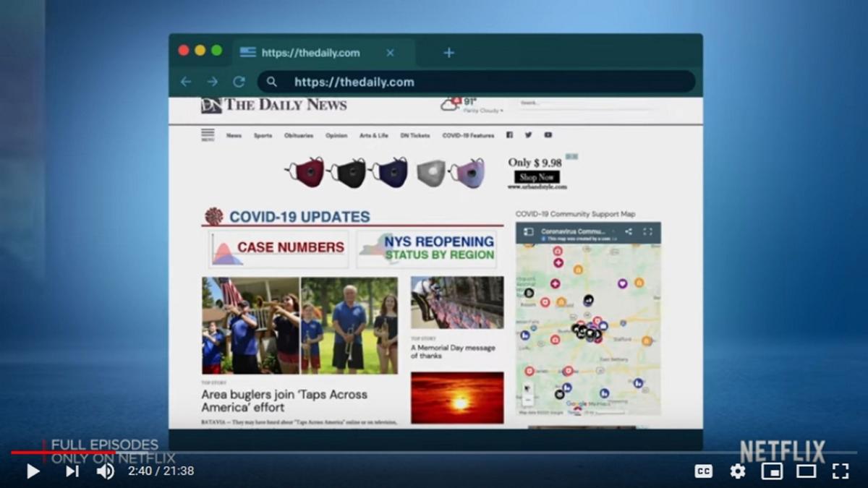Screen dimensions: 868x488
Task: Open the hamburger MENU on Daily News
Action: [x=208, y=134]
